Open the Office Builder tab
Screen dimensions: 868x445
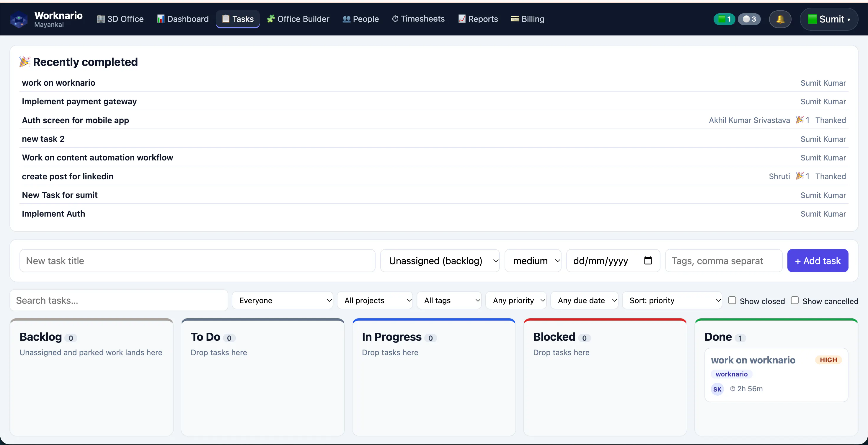(298, 19)
